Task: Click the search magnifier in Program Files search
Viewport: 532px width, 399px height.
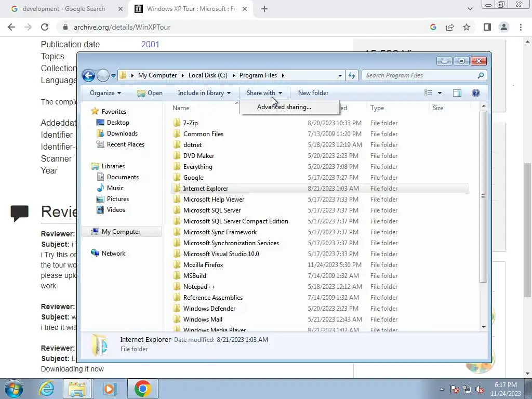Action: click(x=481, y=75)
